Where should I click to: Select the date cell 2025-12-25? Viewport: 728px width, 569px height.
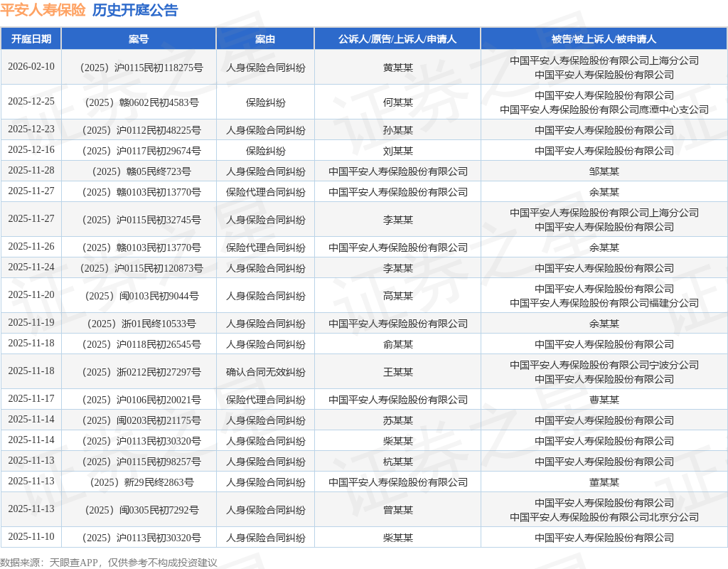click(x=31, y=101)
